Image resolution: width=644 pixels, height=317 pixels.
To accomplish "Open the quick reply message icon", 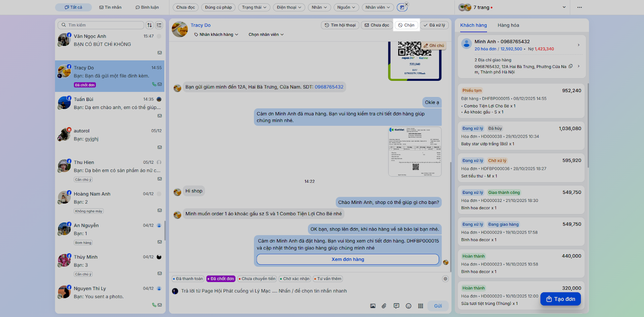I will (x=396, y=306).
